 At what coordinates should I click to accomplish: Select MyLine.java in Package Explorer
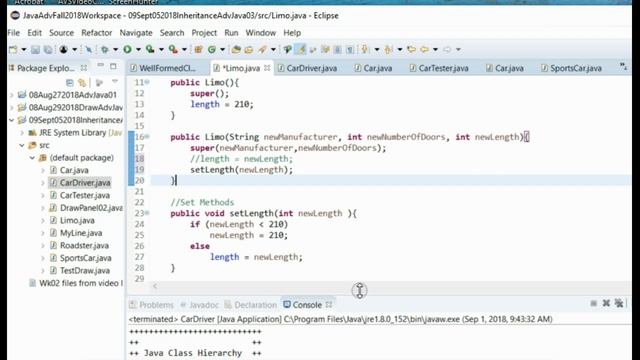click(x=81, y=233)
